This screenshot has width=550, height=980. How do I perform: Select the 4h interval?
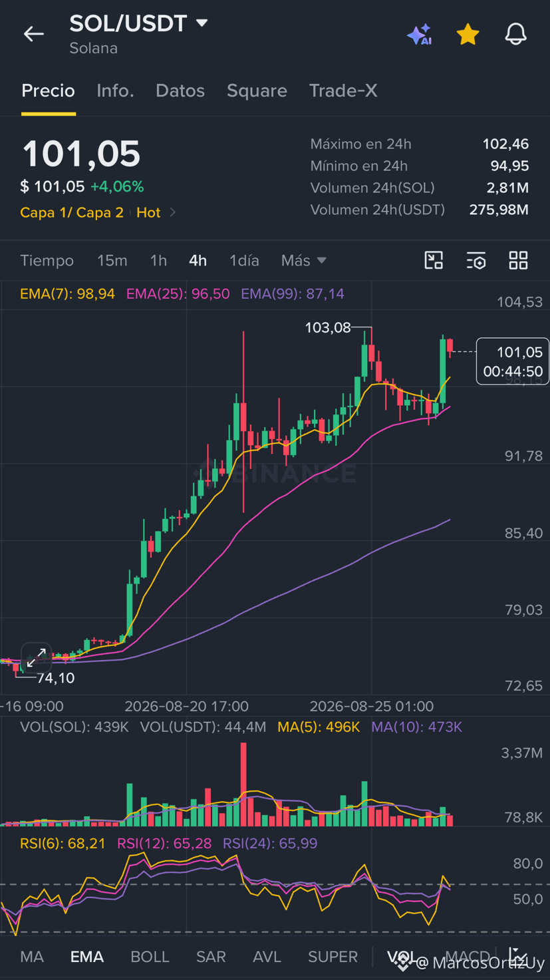tap(198, 260)
